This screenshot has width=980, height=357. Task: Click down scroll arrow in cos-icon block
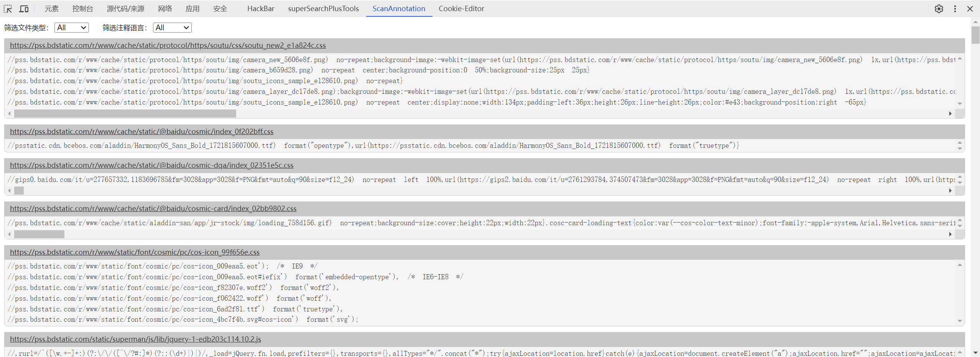[960, 321]
